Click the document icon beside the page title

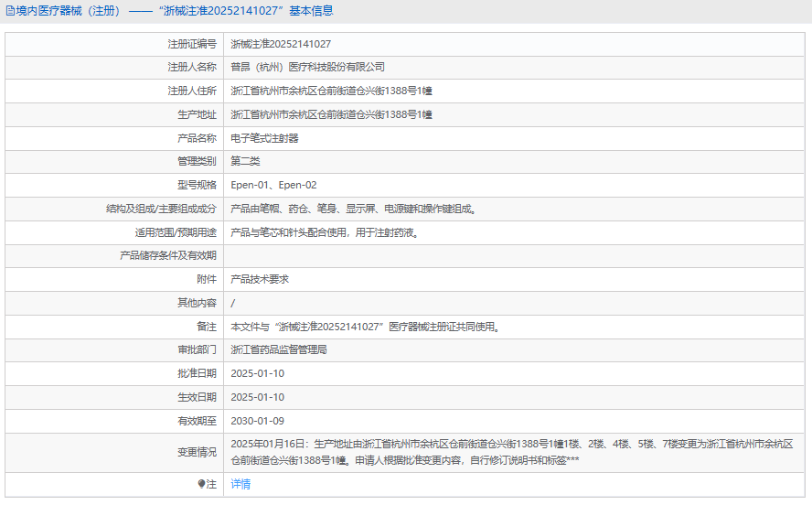pyautogui.click(x=10, y=11)
